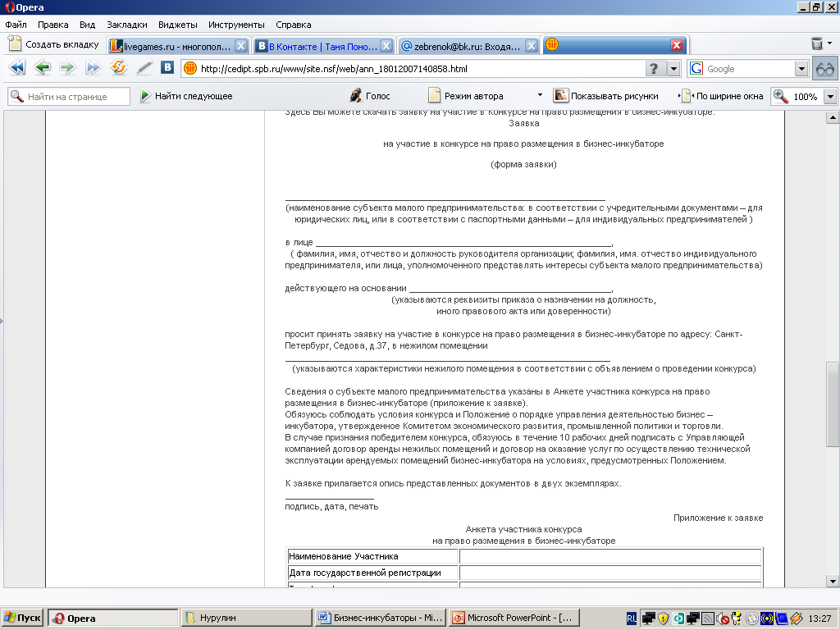
Task: Click the muted volume speaker tray icon
Action: click(x=723, y=619)
